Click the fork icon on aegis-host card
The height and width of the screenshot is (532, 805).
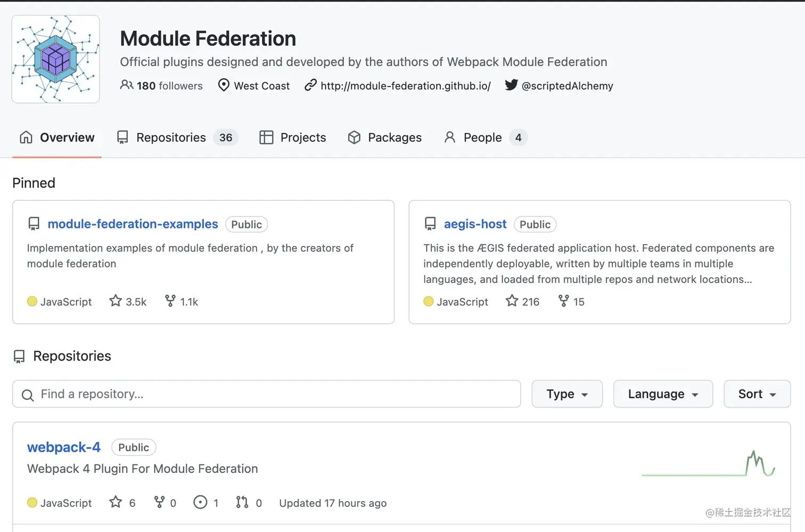563,301
